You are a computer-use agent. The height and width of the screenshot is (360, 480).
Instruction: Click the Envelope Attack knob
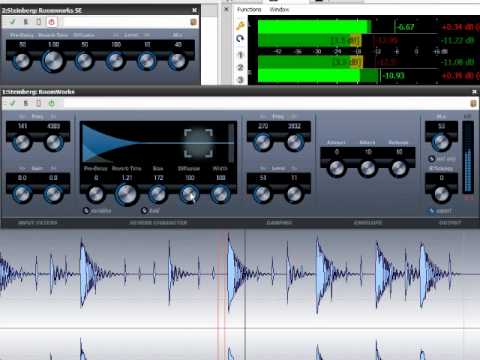coord(368,168)
